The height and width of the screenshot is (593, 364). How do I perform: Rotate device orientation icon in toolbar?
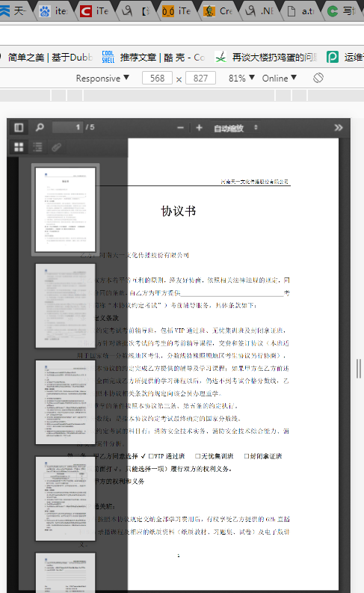[318, 78]
